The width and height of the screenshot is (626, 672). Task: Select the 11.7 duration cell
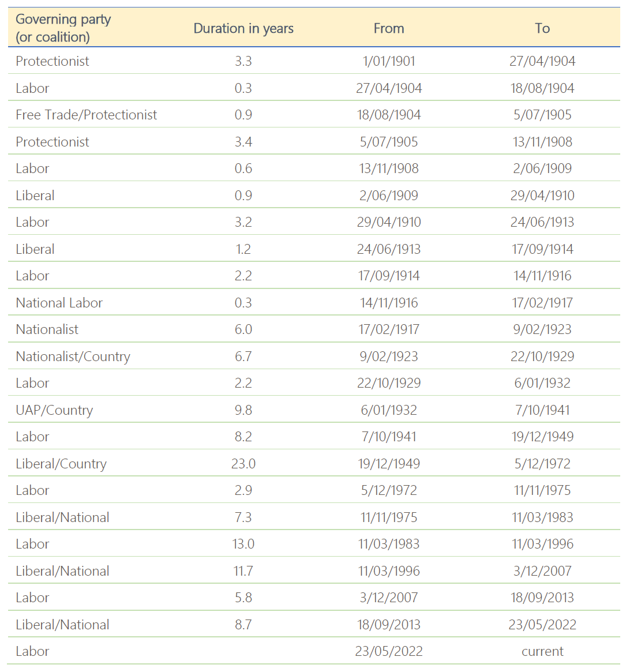pos(243,571)
